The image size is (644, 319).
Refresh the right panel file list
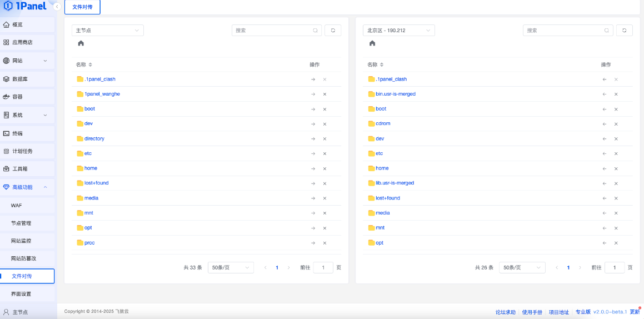624,31
